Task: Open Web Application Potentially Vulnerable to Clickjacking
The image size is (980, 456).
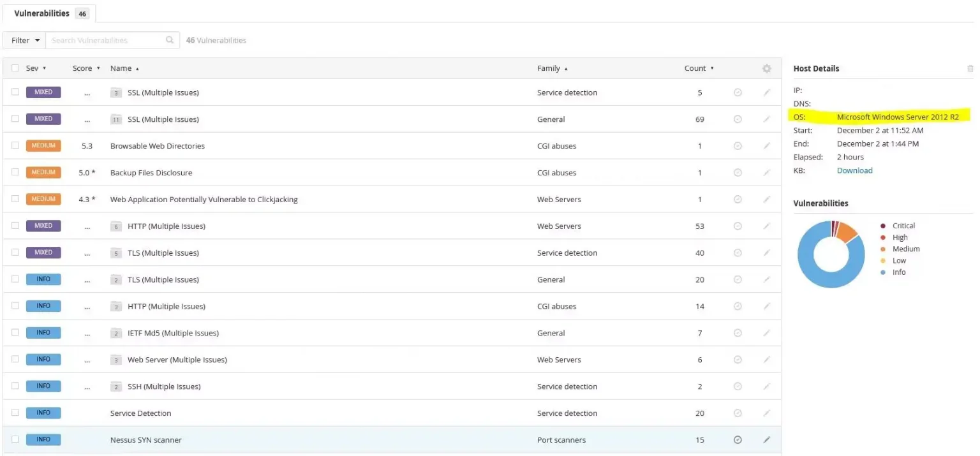Action: (204, 200)
